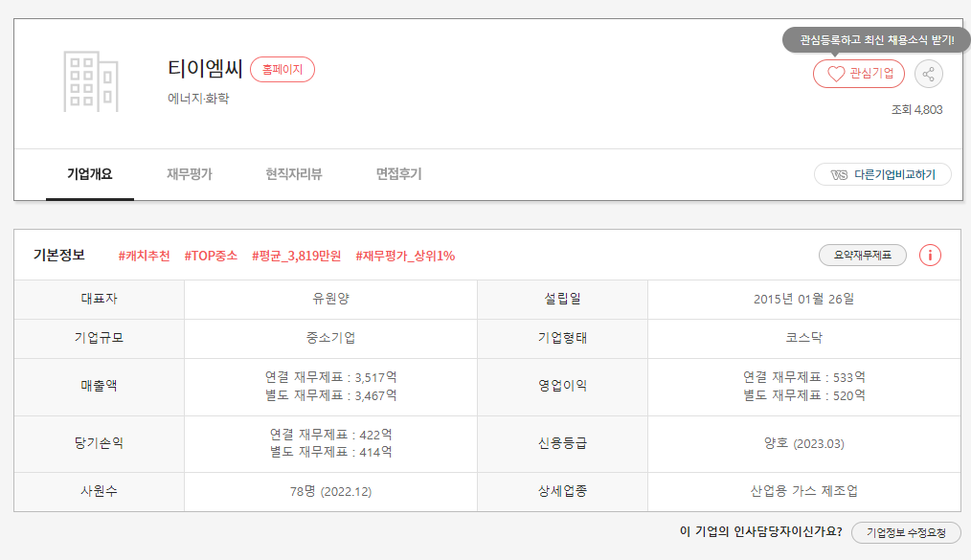Click the 이 기업의 인사담당자이신가요? text
971x560 pixels.
pos(761,531)
